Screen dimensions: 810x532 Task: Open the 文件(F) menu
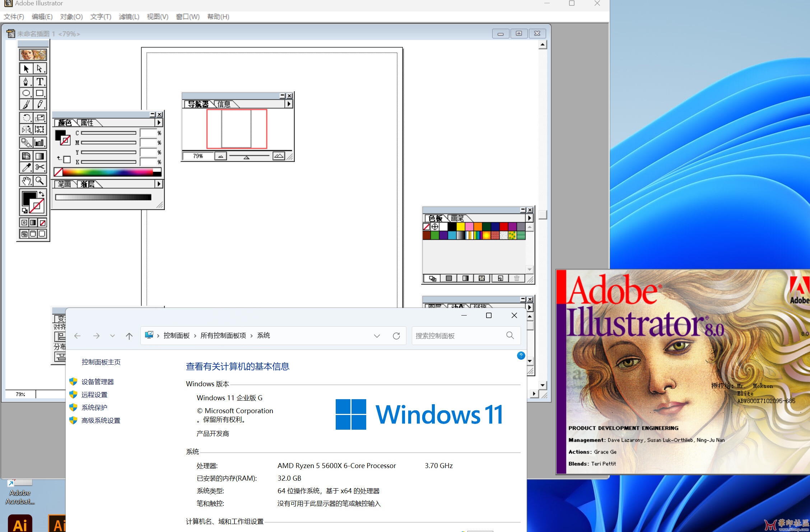14,17
